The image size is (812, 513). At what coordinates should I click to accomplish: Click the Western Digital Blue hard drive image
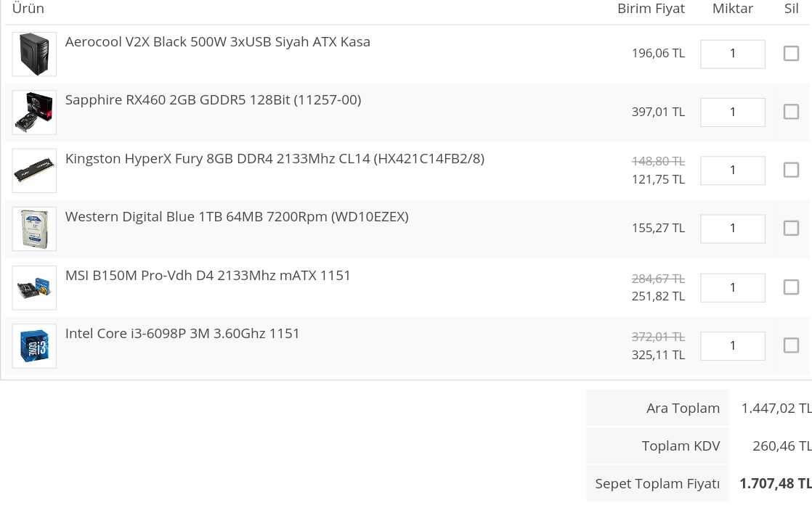(34, 229)
